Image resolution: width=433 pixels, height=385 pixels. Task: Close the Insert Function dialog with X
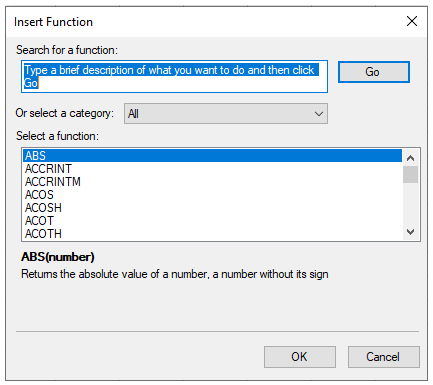[x=412, y=21]
